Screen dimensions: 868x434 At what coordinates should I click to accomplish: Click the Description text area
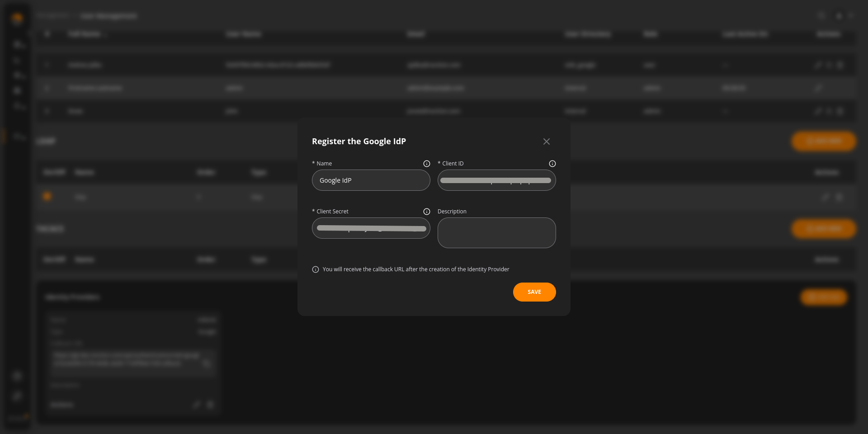(496, 233)
